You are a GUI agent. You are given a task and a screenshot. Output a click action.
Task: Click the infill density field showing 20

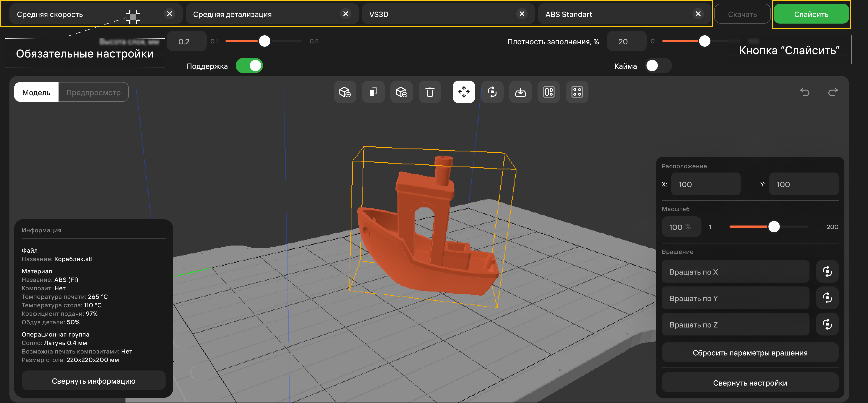tap(627, 41)
